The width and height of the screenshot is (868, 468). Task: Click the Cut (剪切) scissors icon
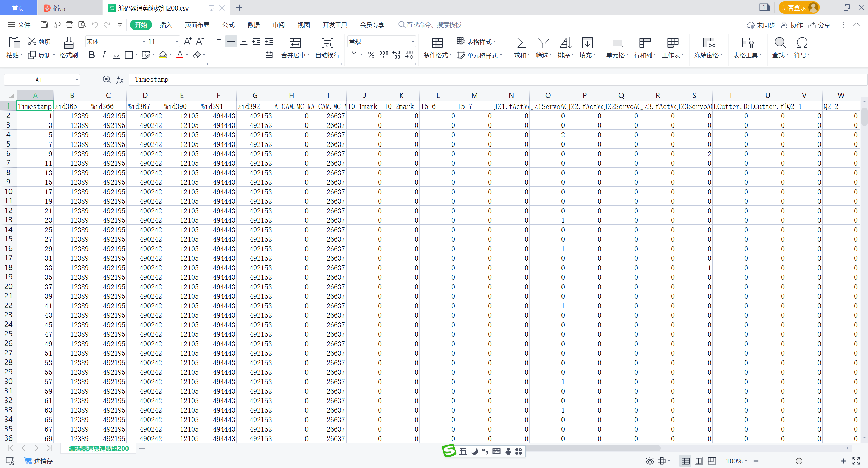32,41
